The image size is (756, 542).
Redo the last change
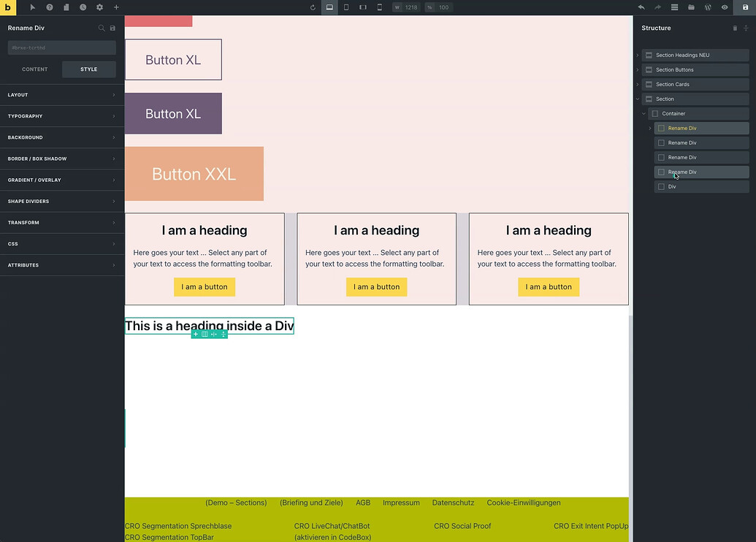coord(658,7)
